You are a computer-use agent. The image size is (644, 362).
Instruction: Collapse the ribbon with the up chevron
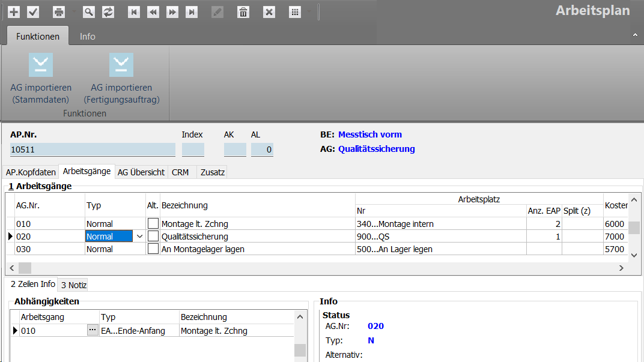[635, 35]
